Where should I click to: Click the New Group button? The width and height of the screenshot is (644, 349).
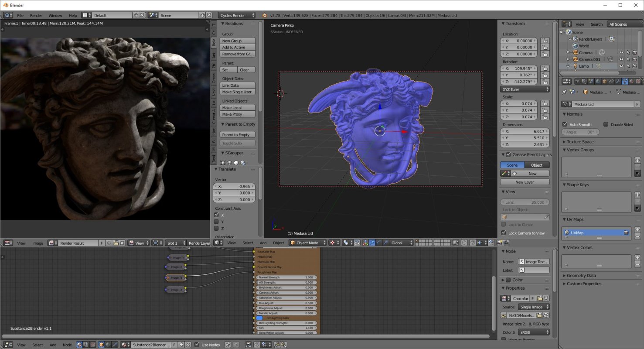point(238,41)
